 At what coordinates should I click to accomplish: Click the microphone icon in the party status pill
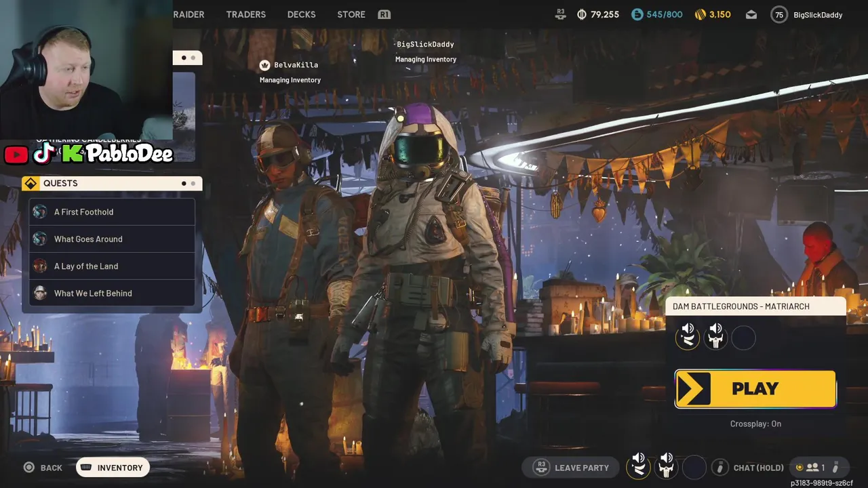click(x=835, y=468)
